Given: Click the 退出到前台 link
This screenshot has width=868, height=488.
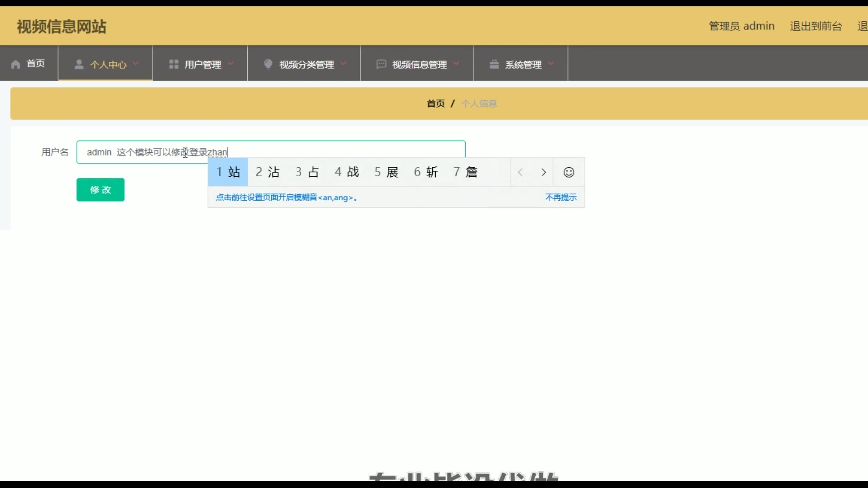Looking at the screenshot, I should coord(816,26).
